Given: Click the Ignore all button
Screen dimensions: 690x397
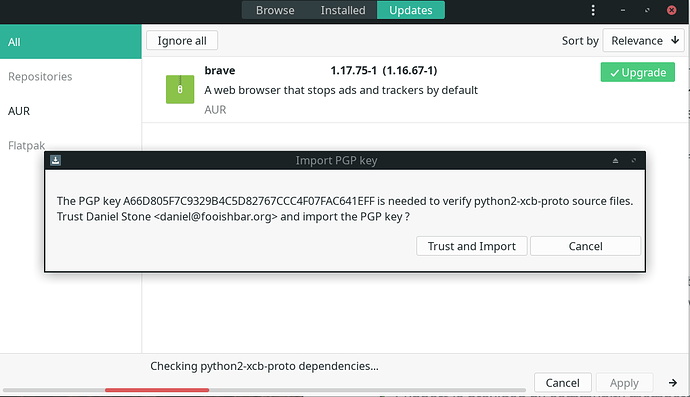Looking at the screenshot, I should [x=182, y=40].
